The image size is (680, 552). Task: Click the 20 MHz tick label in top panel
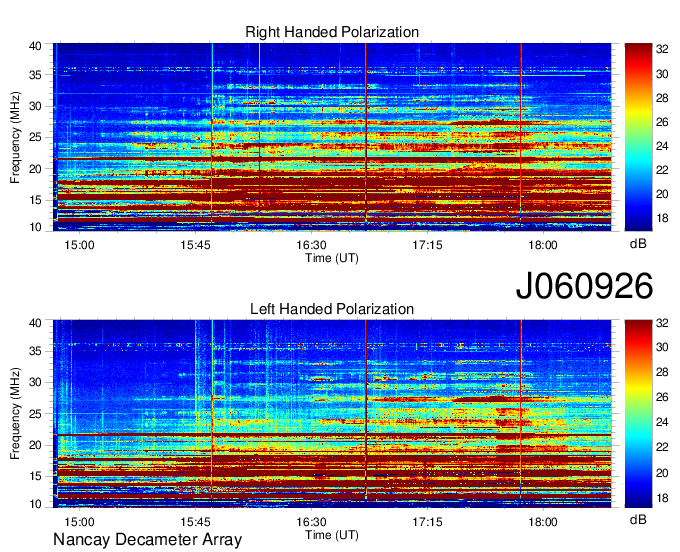pyautogui.click(x=36, y=170)
